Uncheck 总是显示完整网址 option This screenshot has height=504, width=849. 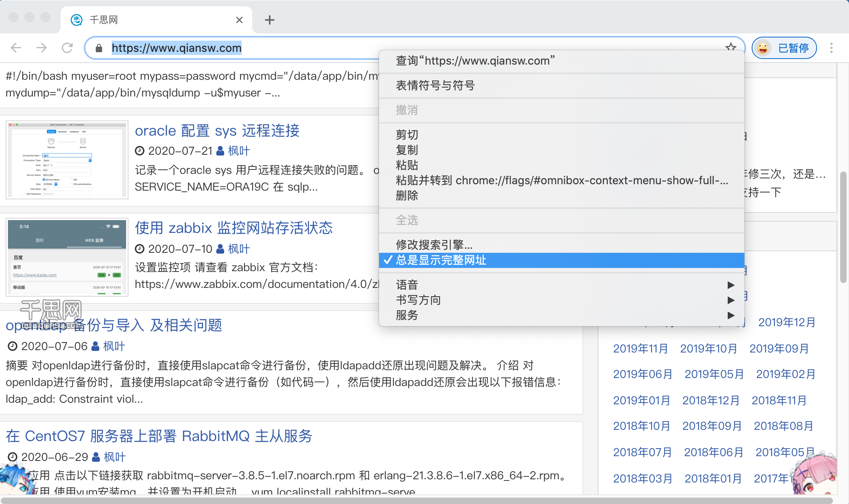441,260
